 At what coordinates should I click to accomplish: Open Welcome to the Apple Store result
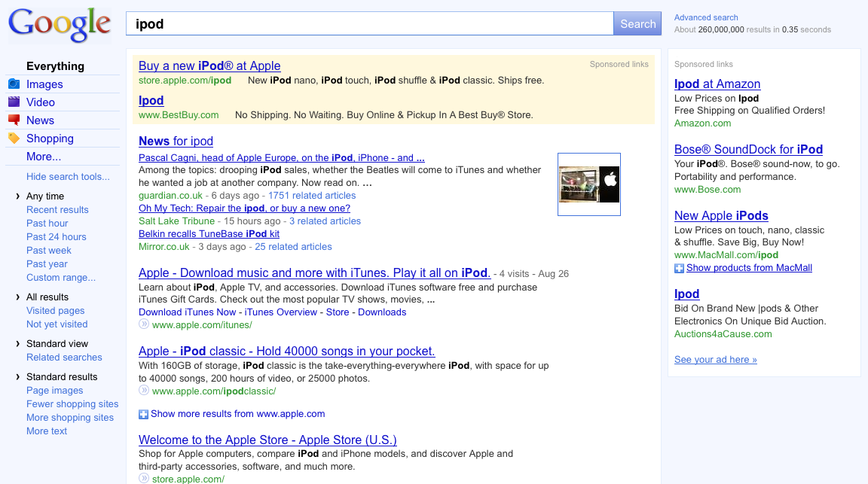click(x=267, y=440)
